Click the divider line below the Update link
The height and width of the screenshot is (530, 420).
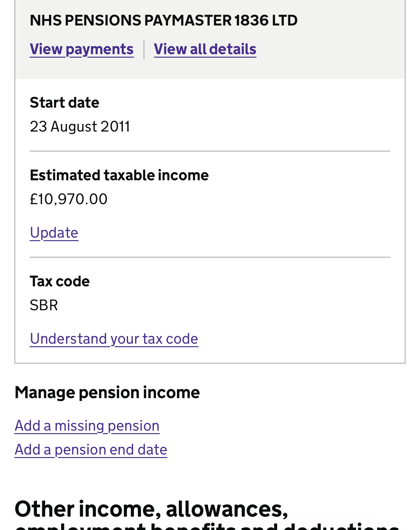tap(210, 257)
